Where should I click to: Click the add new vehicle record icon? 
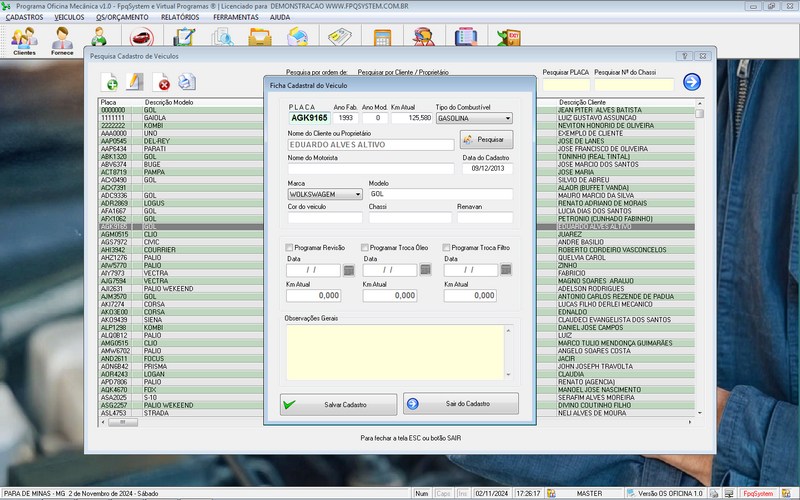[x=110, y=82]
